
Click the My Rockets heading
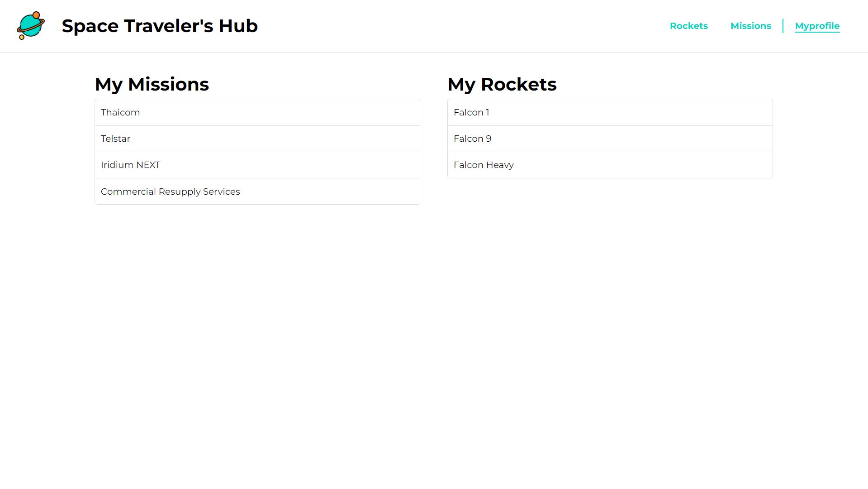(x=502, y=84)
